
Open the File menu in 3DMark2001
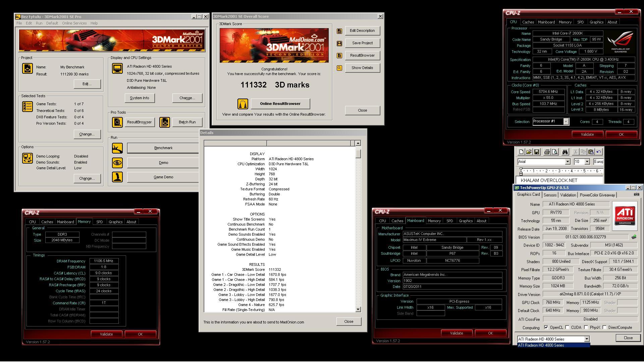[x=19, y=23]
